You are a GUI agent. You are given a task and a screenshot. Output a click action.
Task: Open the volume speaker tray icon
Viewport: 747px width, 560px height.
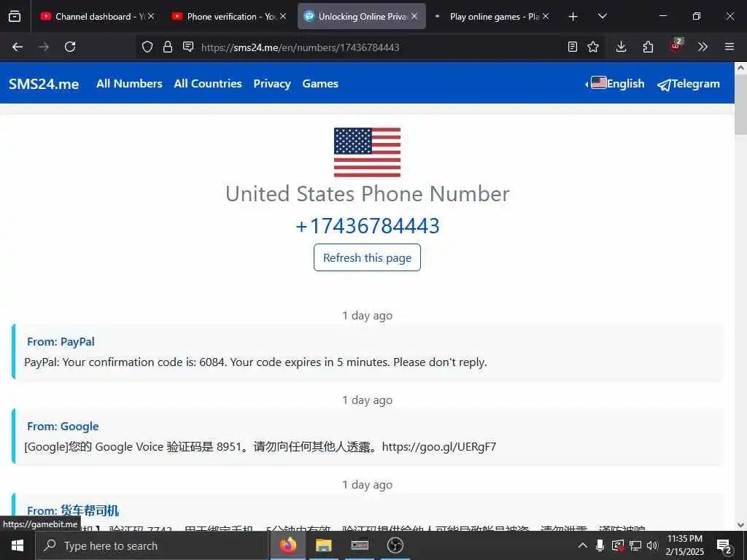pos(652,545)
